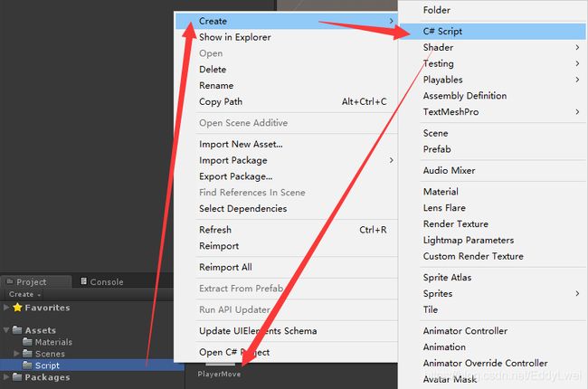Select the PlayerMove script asset
This screenshot has height=389, width=588.
pos(220,374)
